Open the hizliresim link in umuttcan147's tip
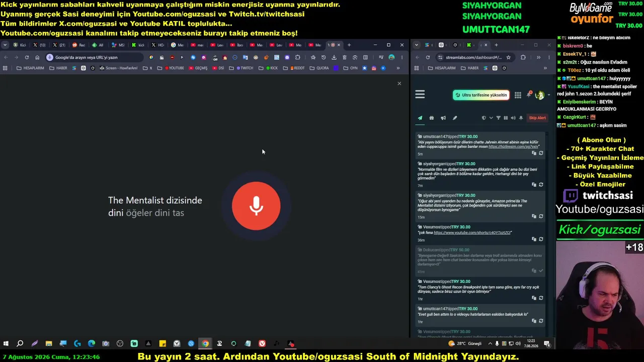The width and height of the screenshot is (644, 362). coord(513,147)
